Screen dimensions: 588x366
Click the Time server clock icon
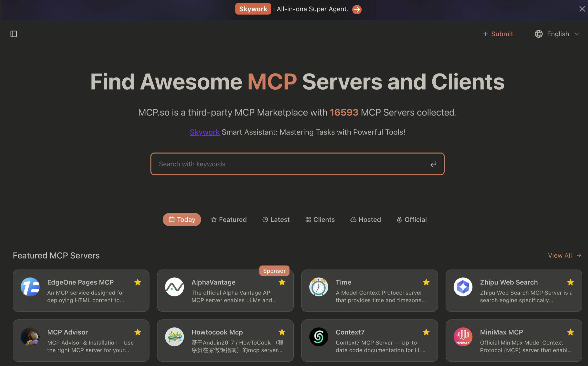pyautogui.click(x=319, y=287)
